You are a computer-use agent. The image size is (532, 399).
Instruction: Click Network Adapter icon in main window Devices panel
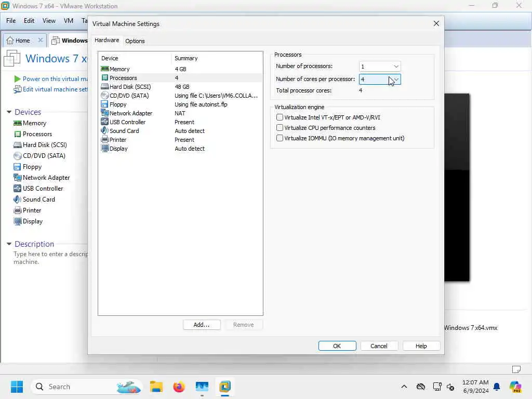[17, 178]
